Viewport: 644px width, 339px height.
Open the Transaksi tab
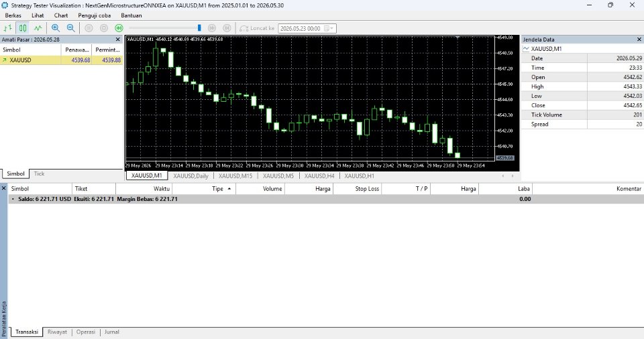tap(27, 332)
